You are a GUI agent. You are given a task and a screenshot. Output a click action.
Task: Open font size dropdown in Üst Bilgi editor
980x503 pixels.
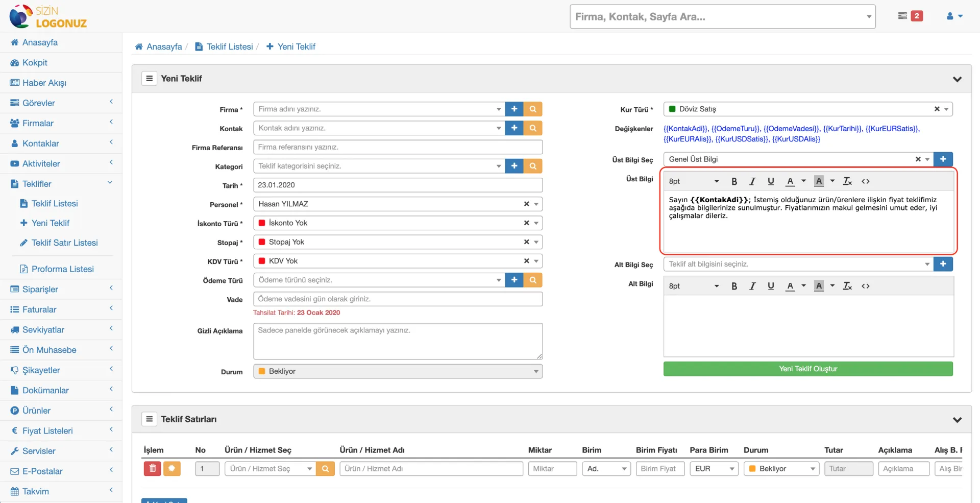click(694, 181)
